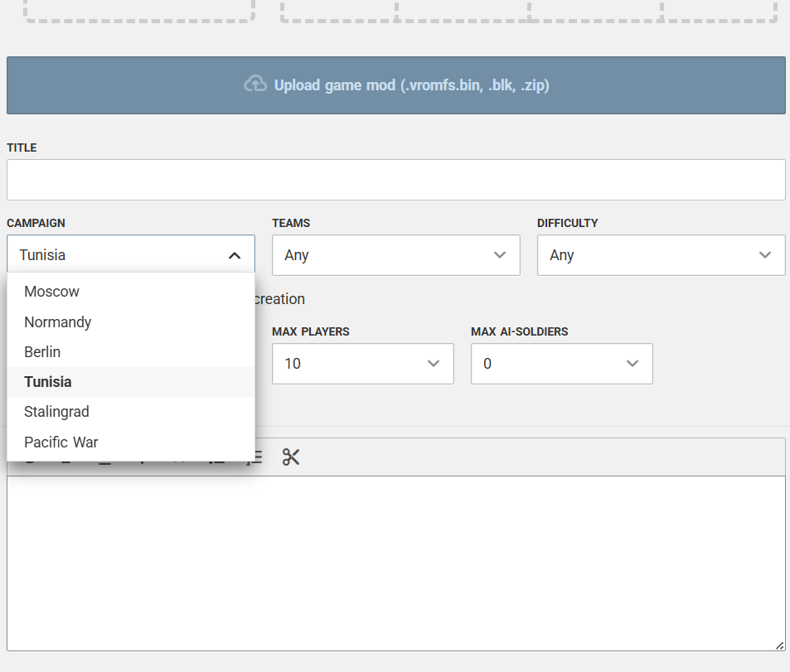Click the chevron in Max Players field
The width and height of the screenshot is (790, 672).
tap(434, 364)
